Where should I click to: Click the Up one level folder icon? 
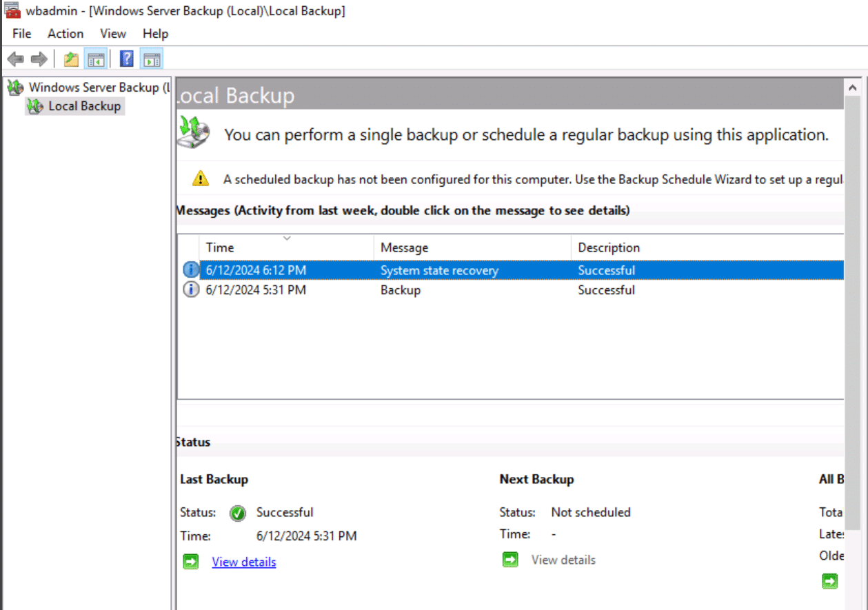[71, 59]
